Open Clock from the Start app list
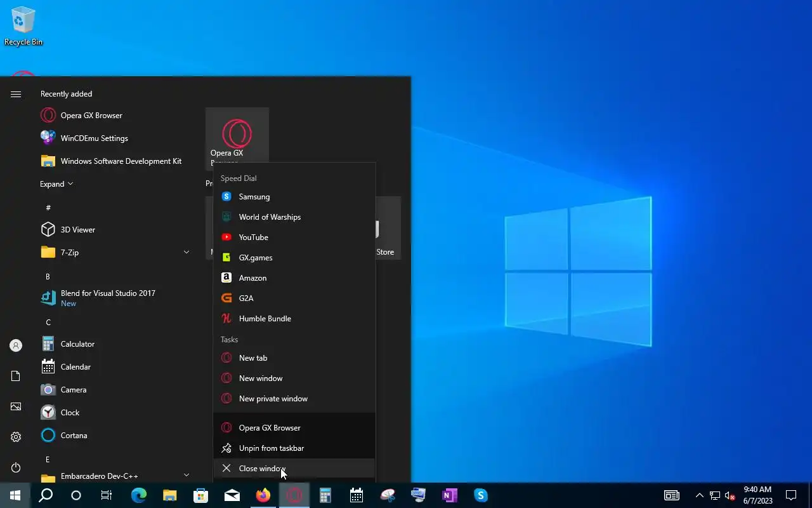This screenshot has width=812, height=508. click(114, 413)
